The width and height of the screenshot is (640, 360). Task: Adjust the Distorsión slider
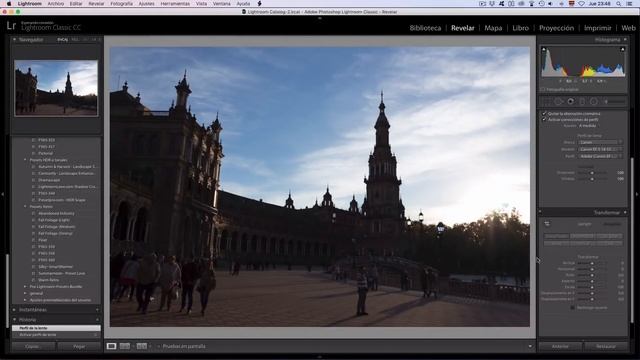[592, 173]
